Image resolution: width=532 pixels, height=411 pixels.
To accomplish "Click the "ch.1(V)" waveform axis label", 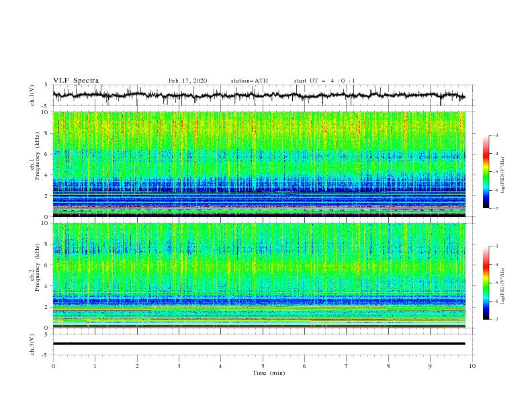I will coord(32,95).
